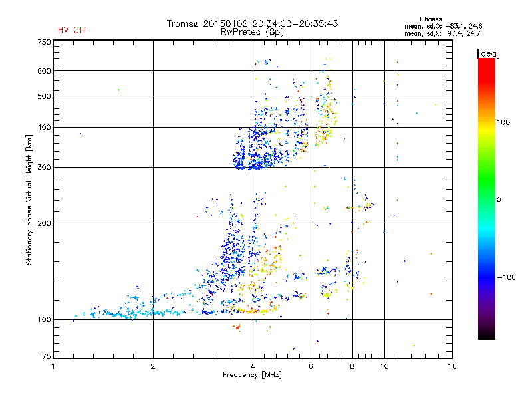Click the x-axis tick label '4'
The image size is (532, 399).
[253, 366]
